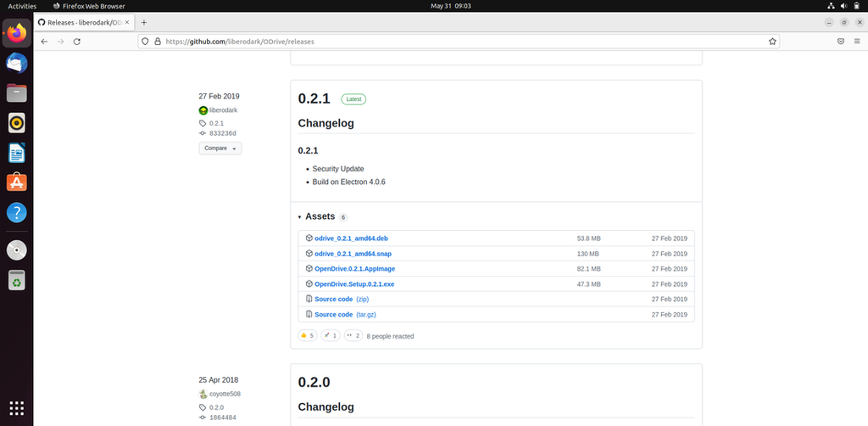Open the Help dock icon
Screen dimensions: 868x426
click(x=17, y=213)
